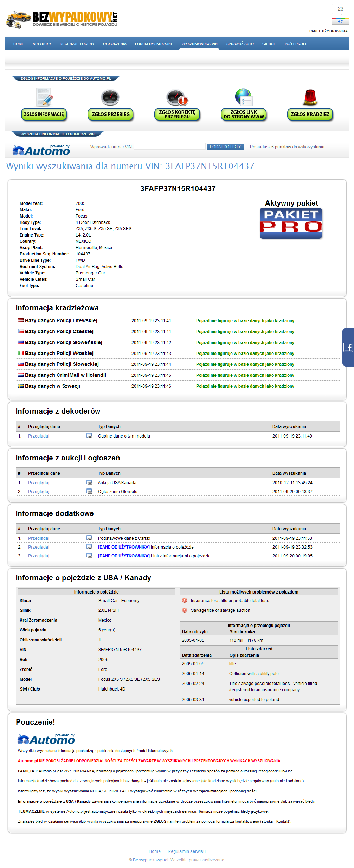This screenshot has height=868, width=354.
Task: Click the speedometer warning icon for mileage correction
Action: click(x=177, y=98)
